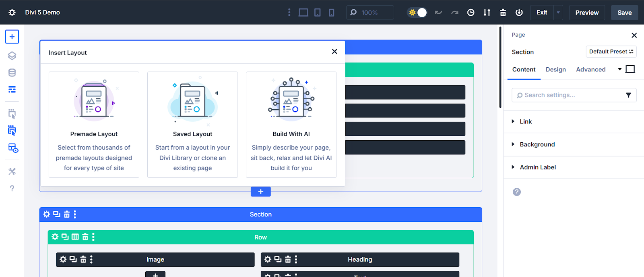Screen dimensions: 644x277
Task: Click the 100% zoom search field
Action: 370,12
